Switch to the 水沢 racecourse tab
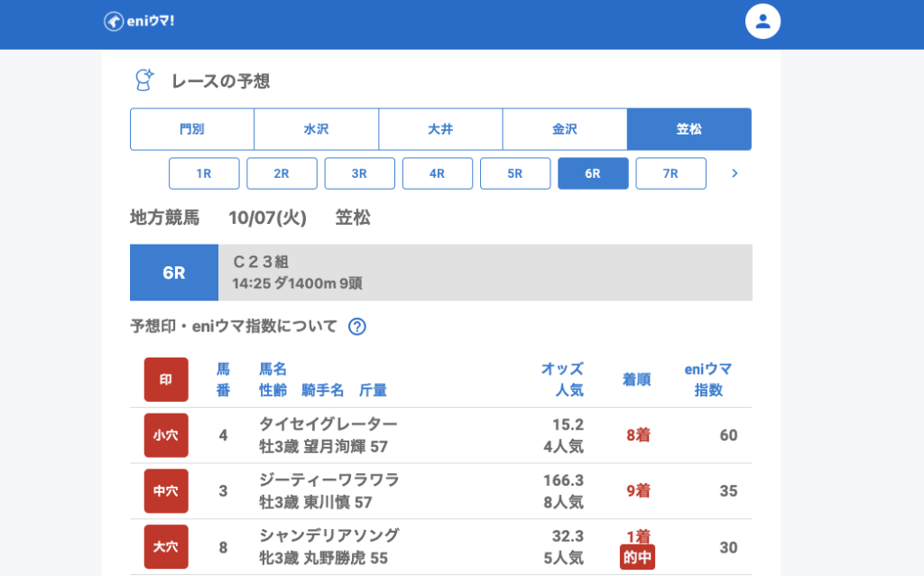Screen dimensions: 924x576 pos(316,129)
